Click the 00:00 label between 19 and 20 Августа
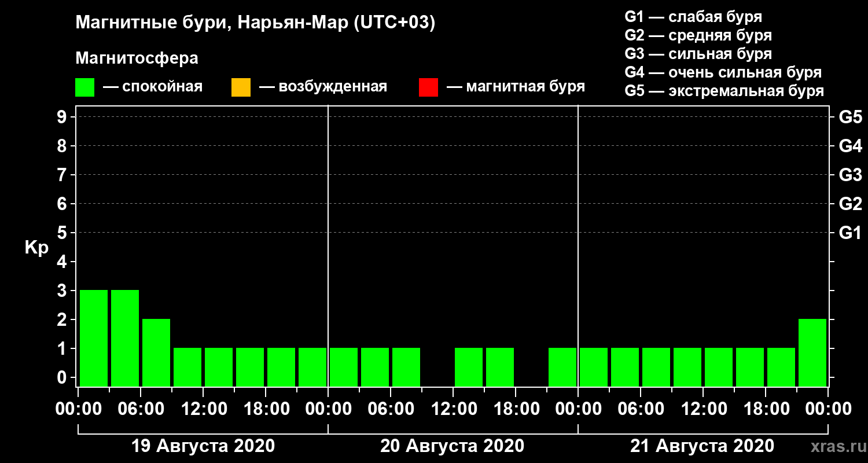This screenshot has width=868, height=463. pyautogui.click(x=328, y=409)
